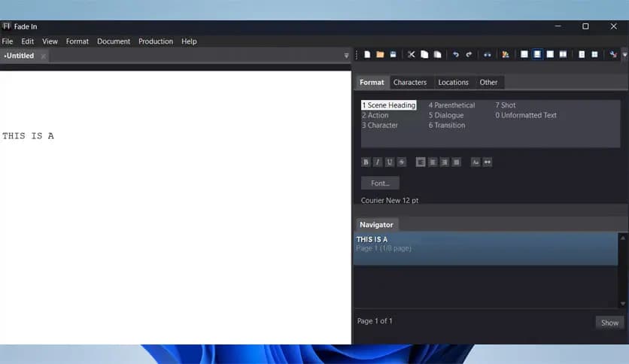This screenshot has width=629, height=364.
Task: Choose the Character element style
Action: click(x=380, y=125)
